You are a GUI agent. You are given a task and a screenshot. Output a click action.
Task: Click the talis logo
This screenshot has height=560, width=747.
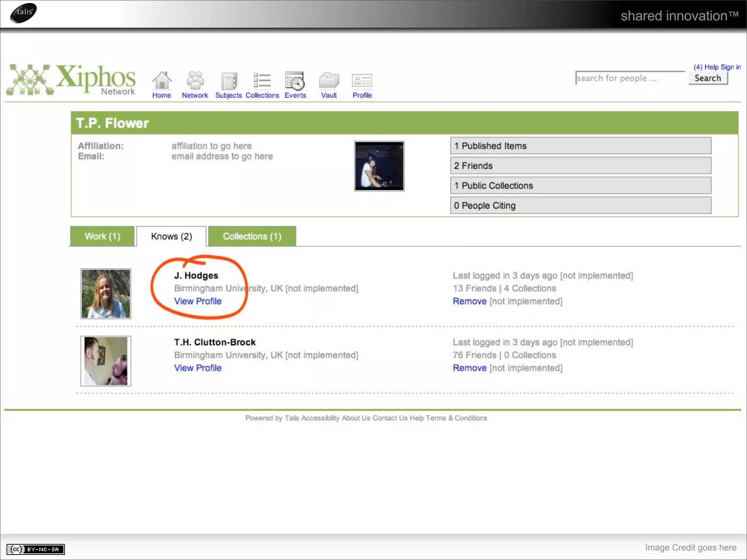[x=24, y=13]
